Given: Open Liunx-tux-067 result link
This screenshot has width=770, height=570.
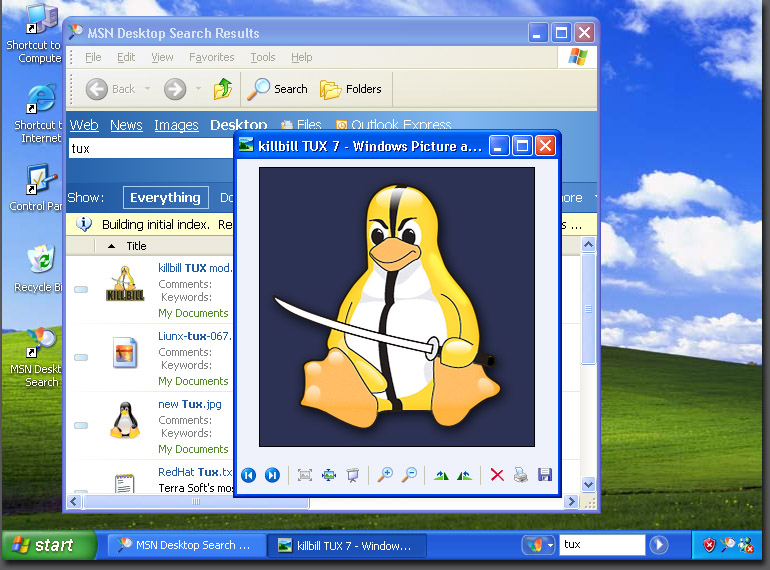Looking at the screenshot, I should coord(195,336).
